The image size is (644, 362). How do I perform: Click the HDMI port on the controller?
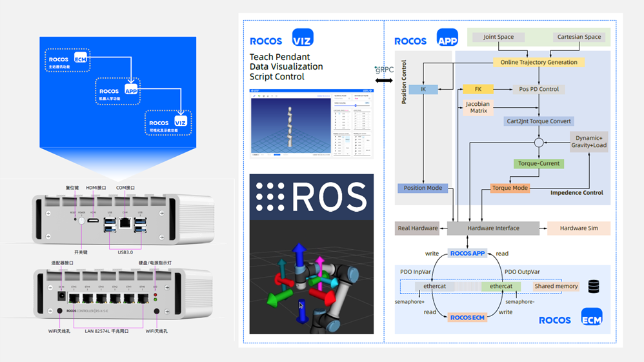point(93,221)
